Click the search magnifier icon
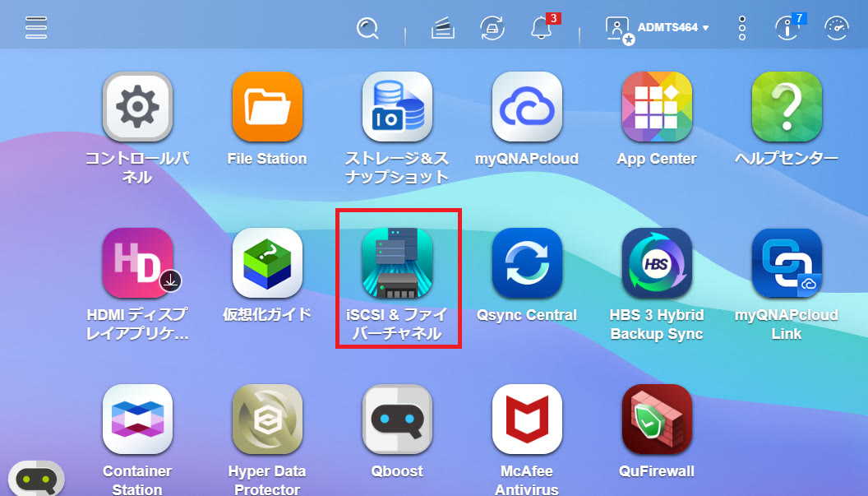Image resolution: width=868 pixels, height=496 pixels. pyautogui.click(x=367, y=28)
